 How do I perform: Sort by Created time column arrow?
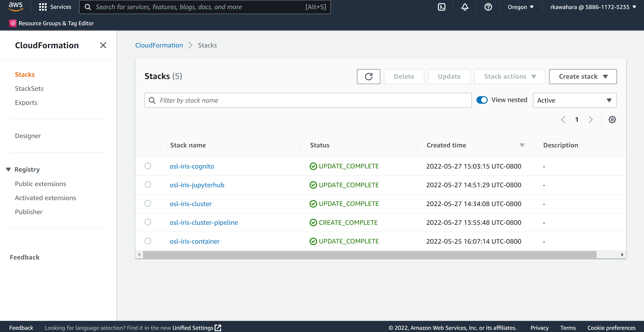coord(522,145)
